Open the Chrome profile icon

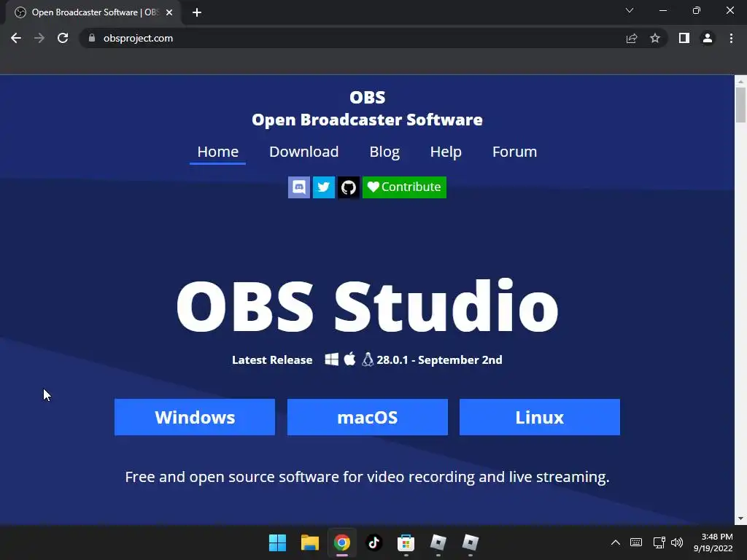pos(708,38)
